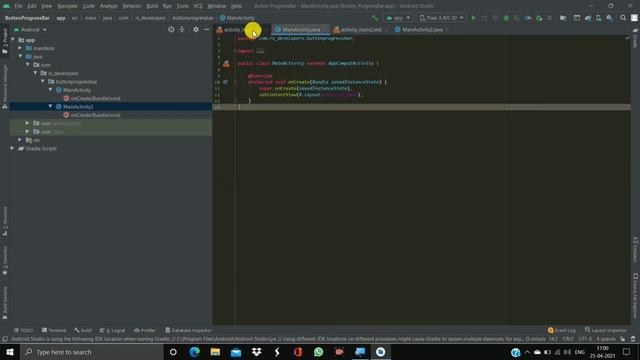
Task: Toggle the Resource Manager side tab
Action: click(x=5, y=86)
